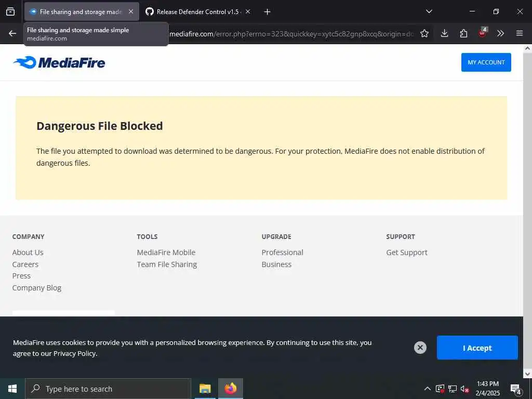Open the clock showing 1:43 PM
The width and height of the screenshot is (532, 399).
pos(487,389)
